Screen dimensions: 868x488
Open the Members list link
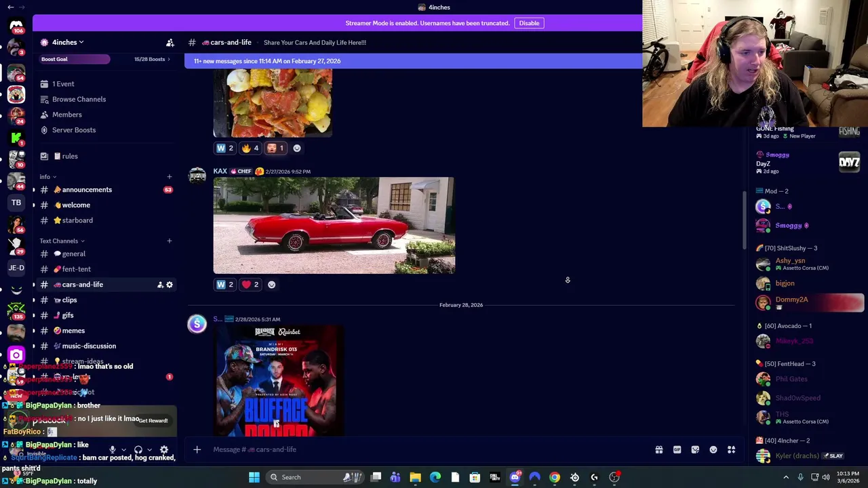click(105, 115)
